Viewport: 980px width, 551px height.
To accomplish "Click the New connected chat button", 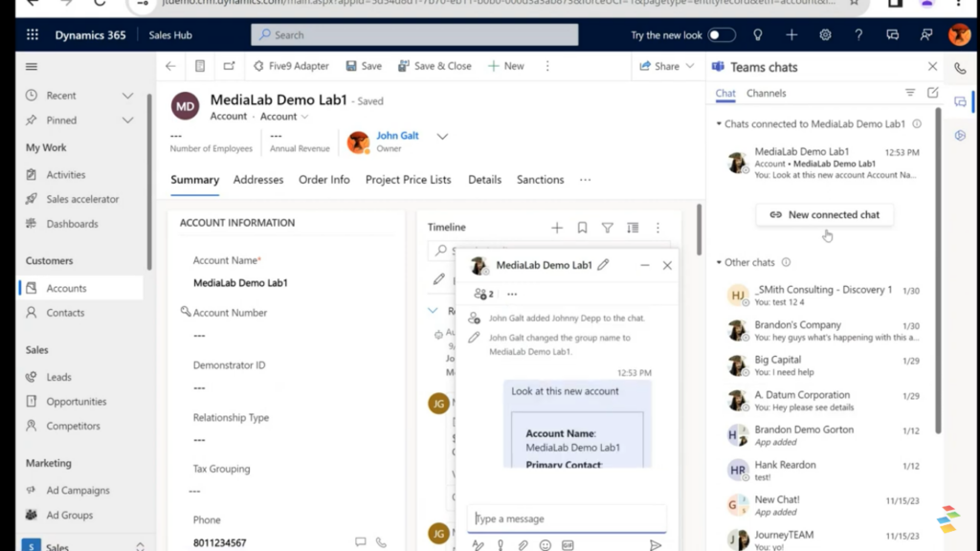I will [824, 214].
